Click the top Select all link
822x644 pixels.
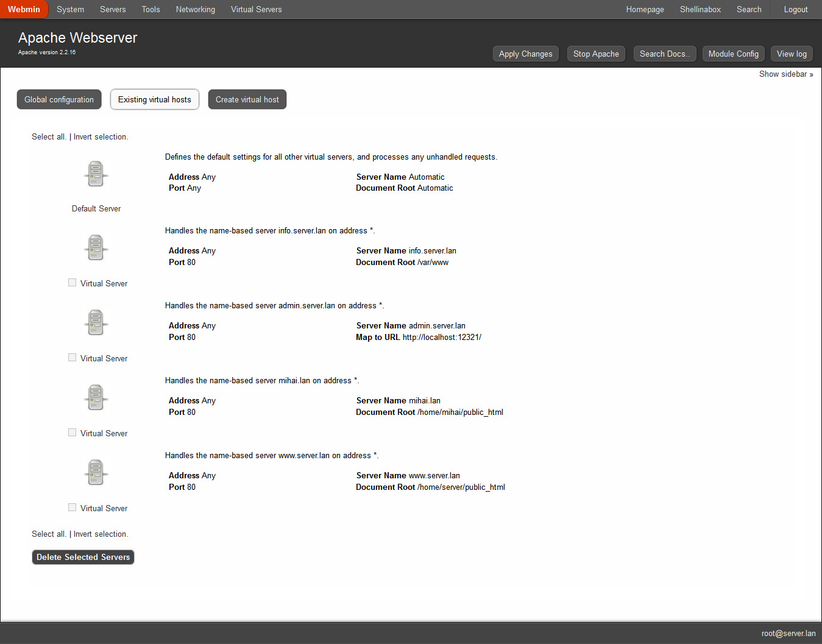pyautogui.click(x=49, y=137)
